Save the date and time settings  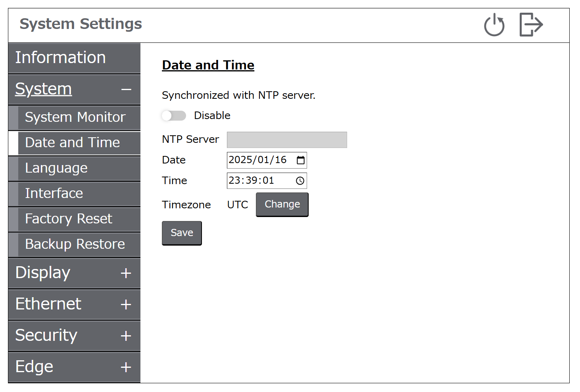click(x=182, y=233)
